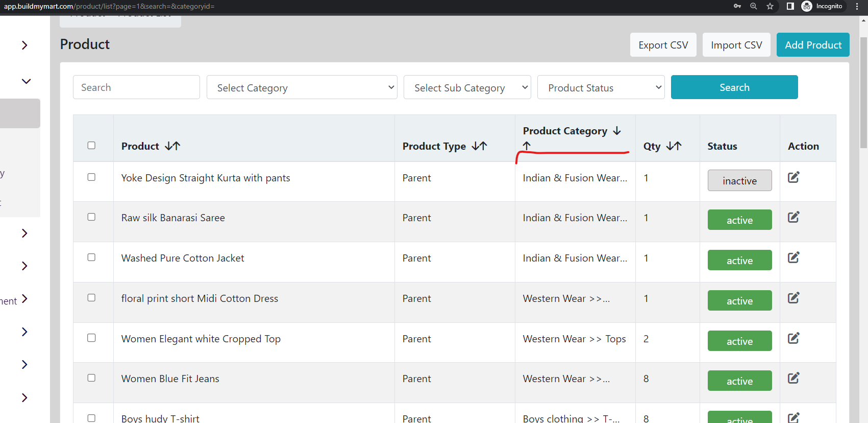Bookmark page with the star icon

click(x=770, y=6)
